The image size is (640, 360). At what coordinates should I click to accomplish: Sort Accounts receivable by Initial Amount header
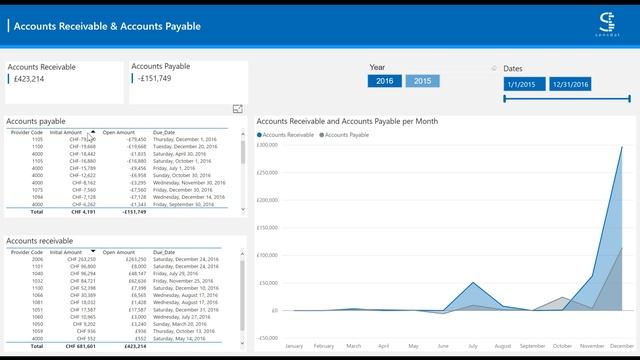(x=66, y=252)
